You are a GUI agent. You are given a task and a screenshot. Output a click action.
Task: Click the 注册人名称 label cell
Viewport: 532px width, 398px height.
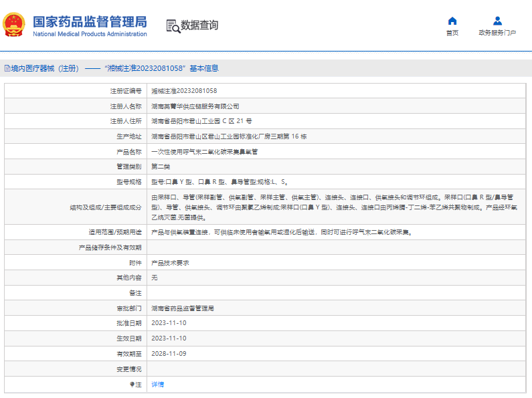pos(76,106)
